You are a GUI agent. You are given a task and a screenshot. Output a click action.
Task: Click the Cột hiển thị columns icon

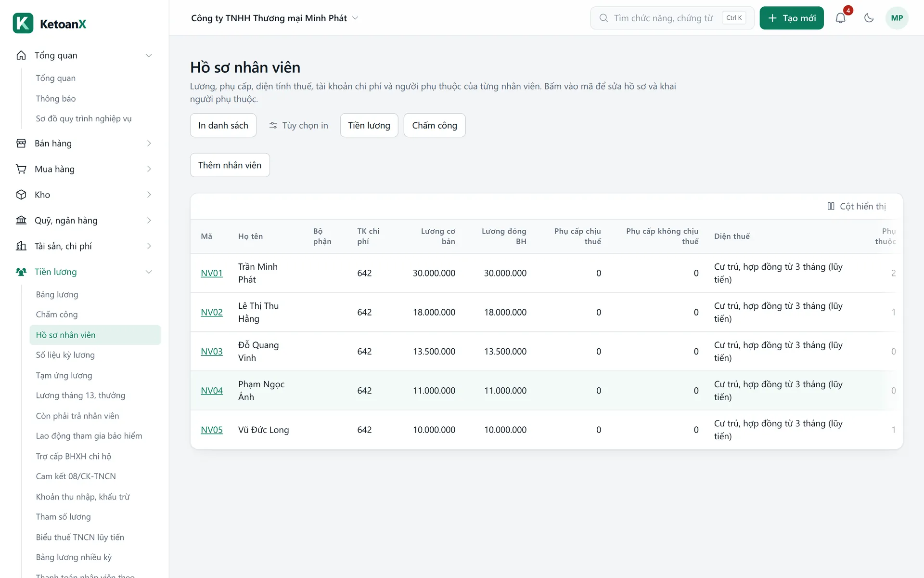(x=831, y=206)
